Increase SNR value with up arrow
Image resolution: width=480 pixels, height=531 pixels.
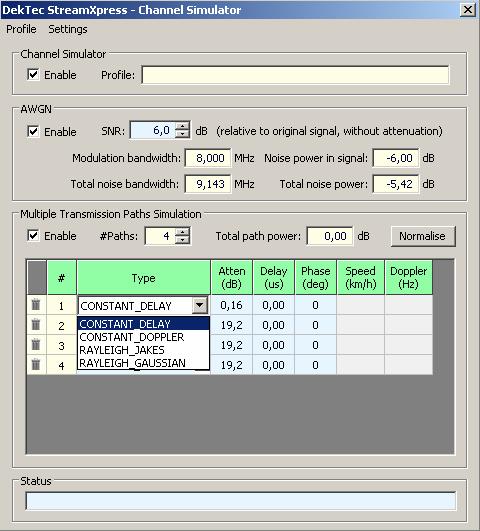click(183, 126)
